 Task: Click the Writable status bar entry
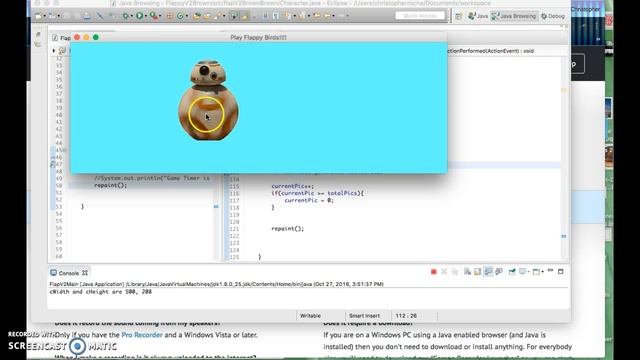[310, 316]
